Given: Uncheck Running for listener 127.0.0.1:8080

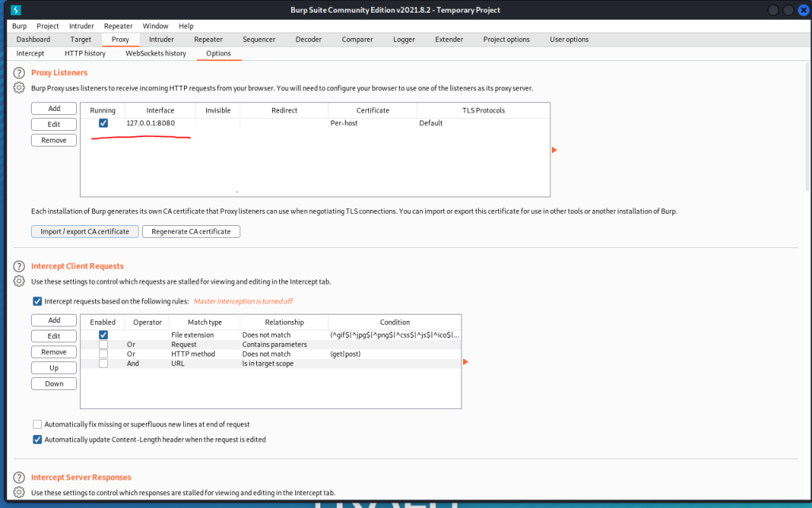Looking at the screenshot, I should coord(103,123).
